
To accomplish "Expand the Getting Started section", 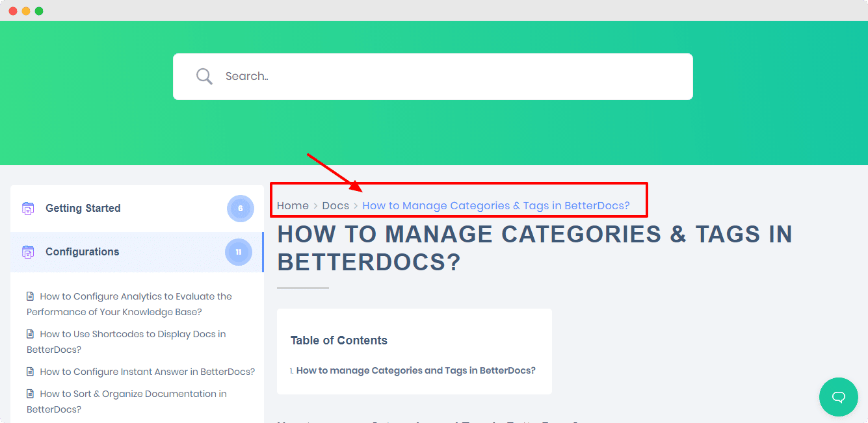I will (x=83, y=208).
